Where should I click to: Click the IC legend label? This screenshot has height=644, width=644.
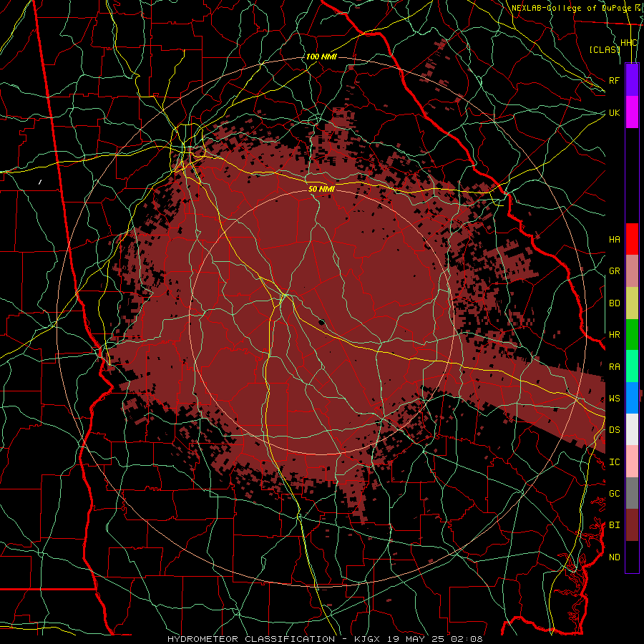tap(614, 462)
